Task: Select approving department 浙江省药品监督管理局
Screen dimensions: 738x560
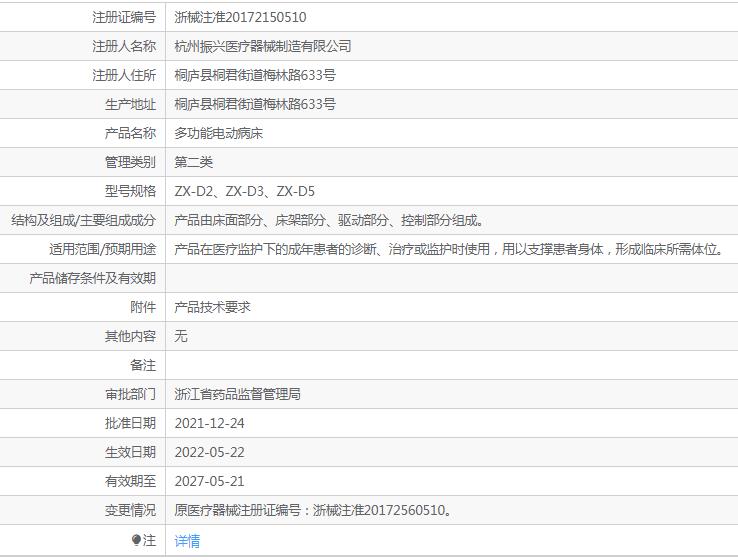Action: [x=237, y=394]
